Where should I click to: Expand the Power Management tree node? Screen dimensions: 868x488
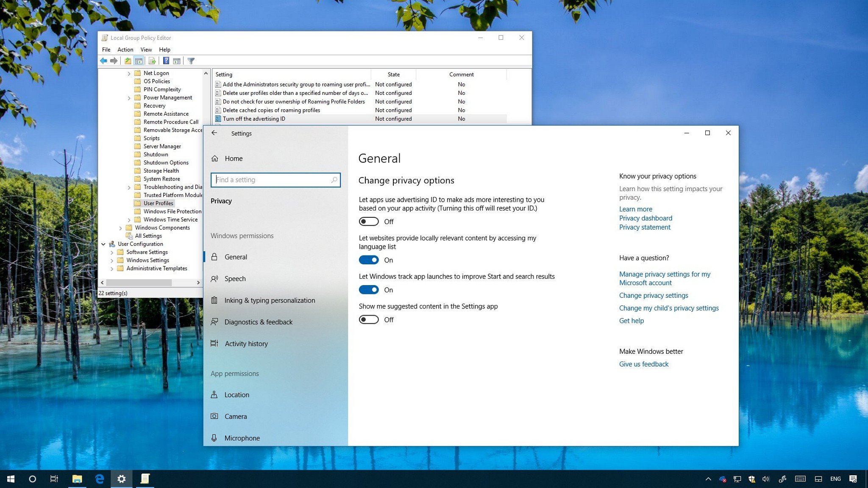point(129,98)
